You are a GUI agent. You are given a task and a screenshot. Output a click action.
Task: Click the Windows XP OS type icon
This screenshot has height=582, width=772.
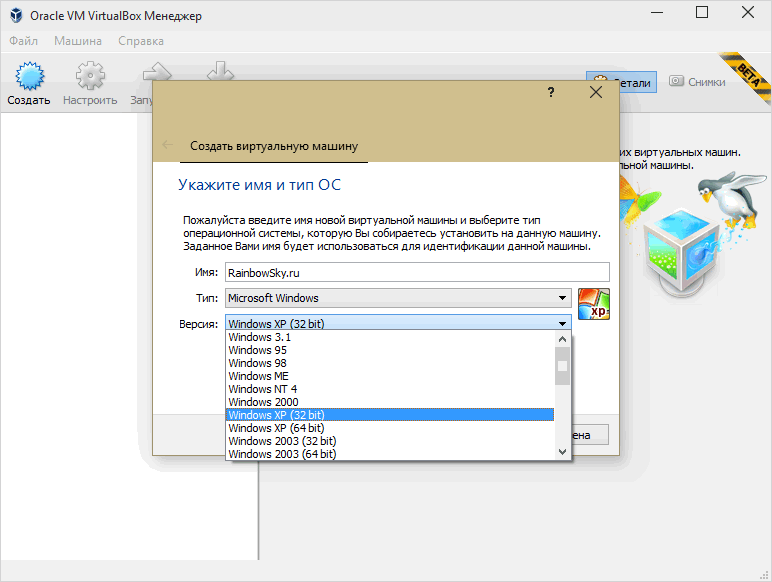click(x=594, y=304)
